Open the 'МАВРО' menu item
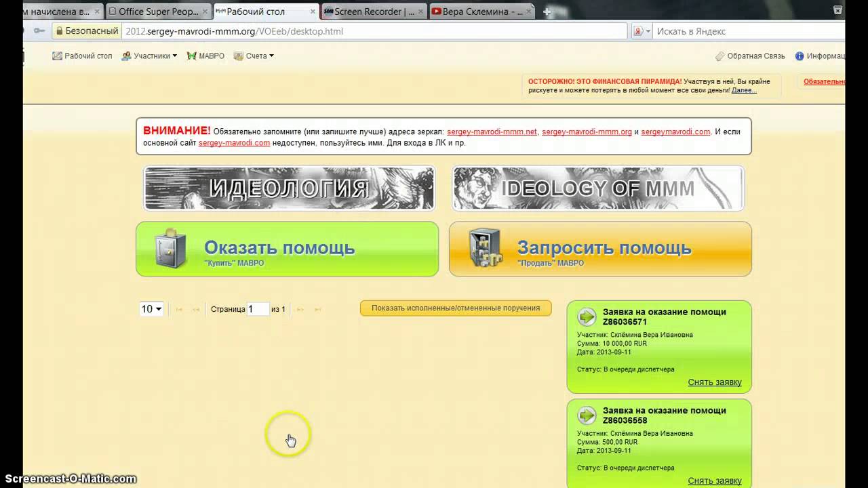The image size is (868, 488). (205, 56)
